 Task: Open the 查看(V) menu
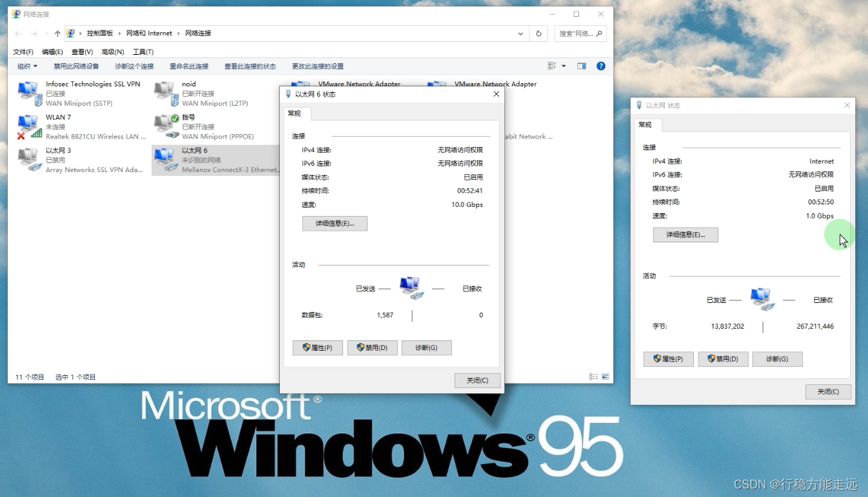(x=82, y=52)
